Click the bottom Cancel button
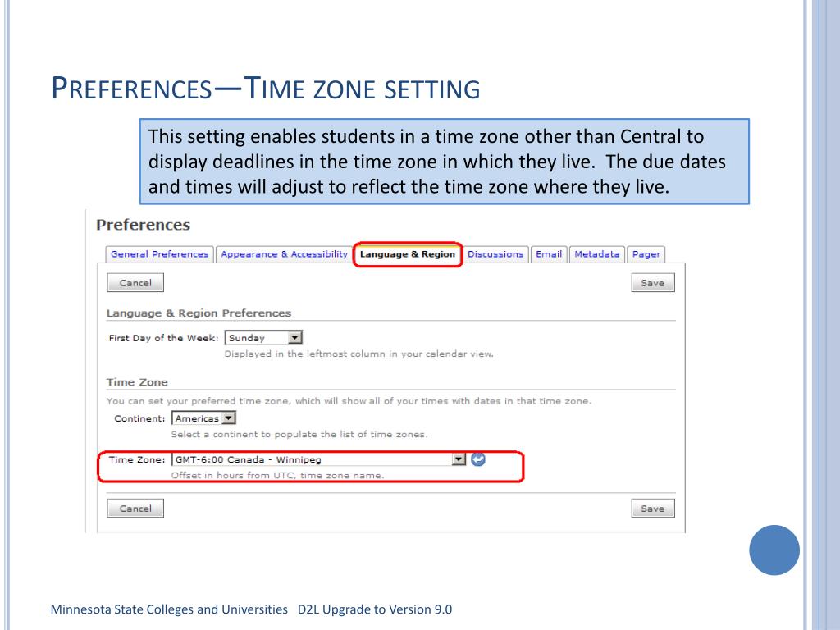 pos(135,509)
